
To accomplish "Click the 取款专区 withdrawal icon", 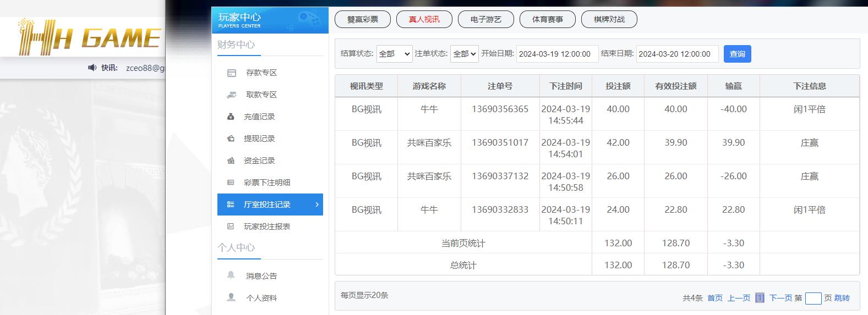I will pos(232,95).
